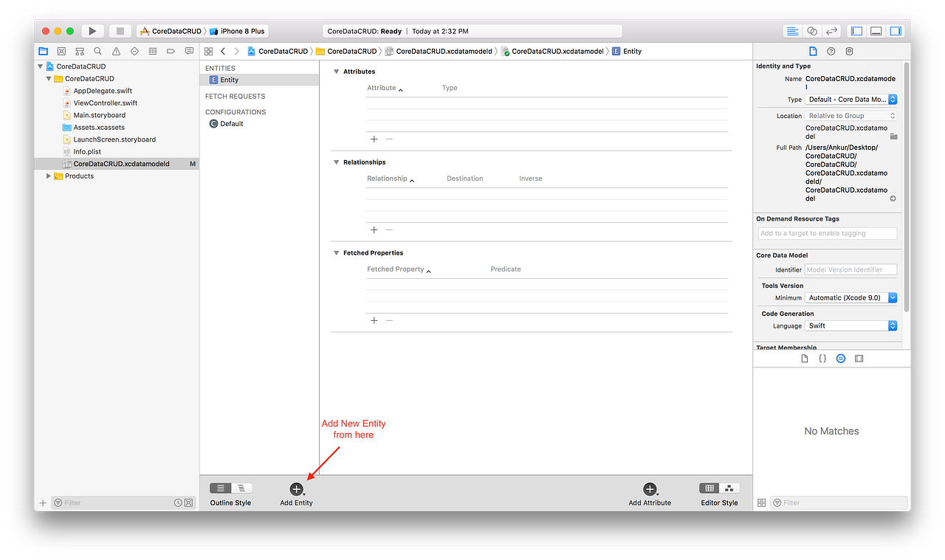Click the Add Attribute button
The width and height of the screenshot is (945, 560).
[650, 488]
